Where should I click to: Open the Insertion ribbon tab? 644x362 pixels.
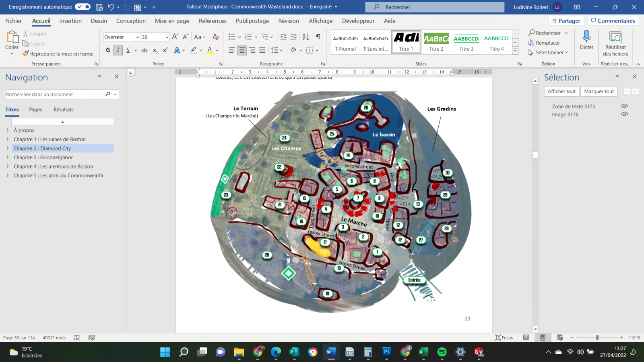coord(70,21)
